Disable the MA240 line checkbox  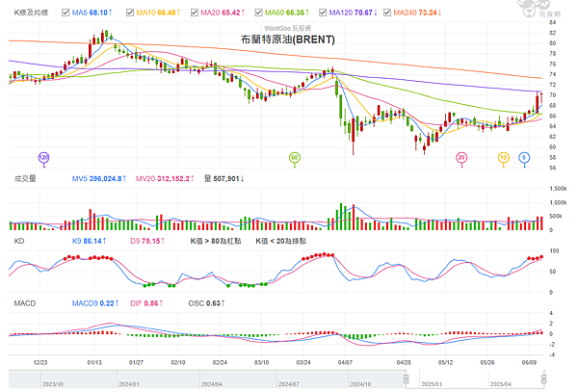tap(387, 13)
